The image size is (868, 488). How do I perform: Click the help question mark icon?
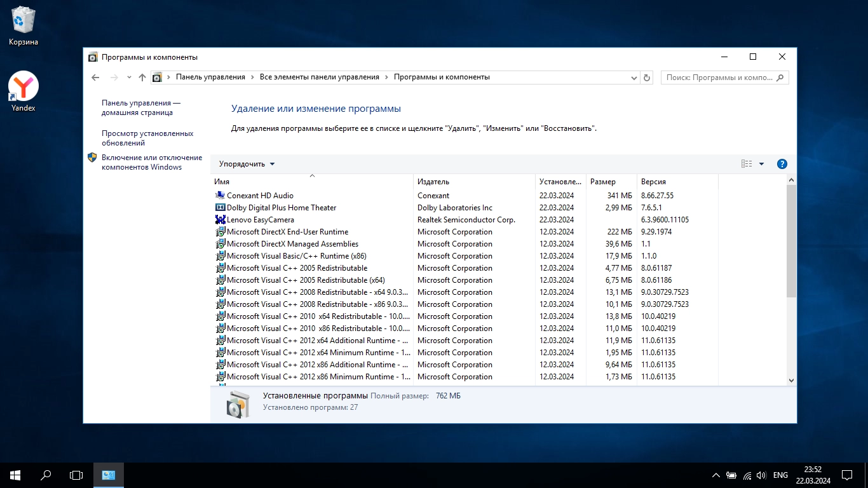coord(782,164)
